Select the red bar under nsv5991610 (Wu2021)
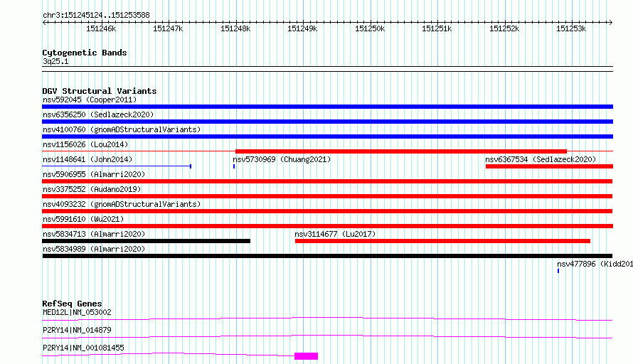The height and width of the screenshot is (364, 633). pyautogui.click(x=327, y=226)
